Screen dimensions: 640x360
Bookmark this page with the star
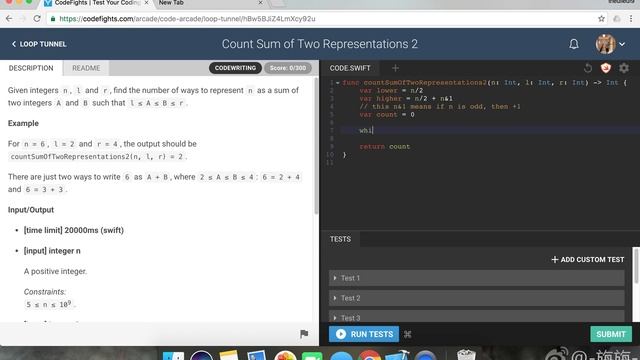click(x=601, y=19)
